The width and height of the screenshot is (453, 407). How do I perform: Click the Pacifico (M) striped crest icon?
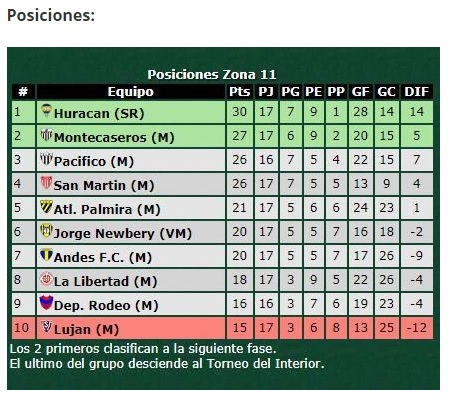[46, 159]
